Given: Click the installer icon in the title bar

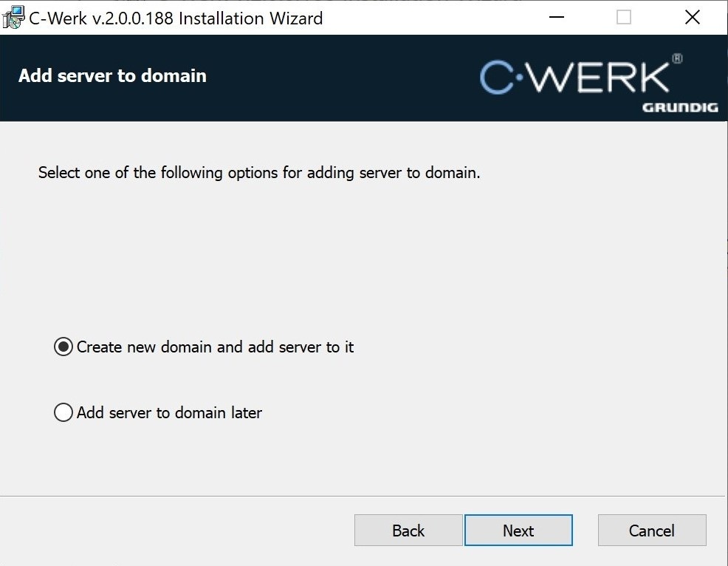Looking at the screenshot, I should click(x=13, y=18).
